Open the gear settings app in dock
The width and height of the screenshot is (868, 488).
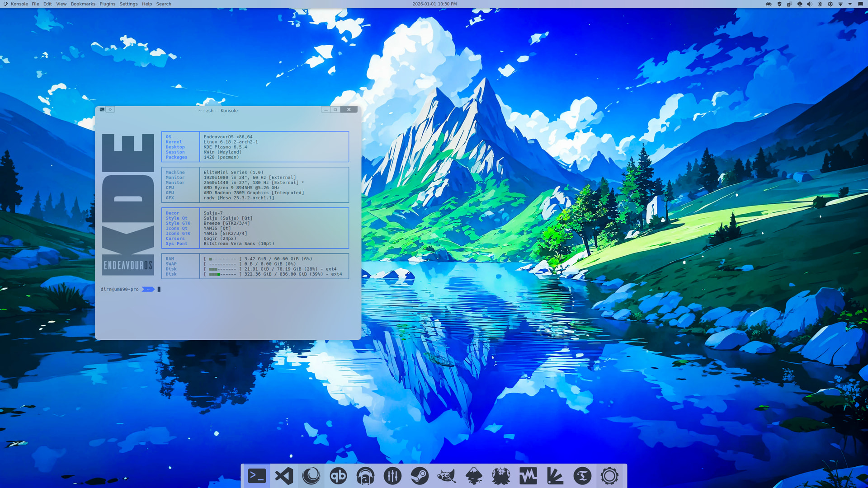point(609,476)
